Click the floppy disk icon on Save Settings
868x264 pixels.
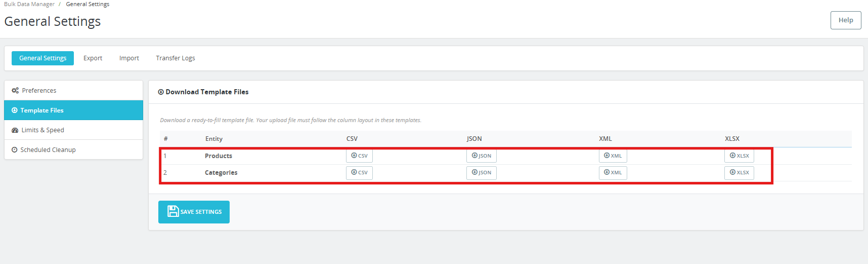pyautogui.click(x=173, y=211)
